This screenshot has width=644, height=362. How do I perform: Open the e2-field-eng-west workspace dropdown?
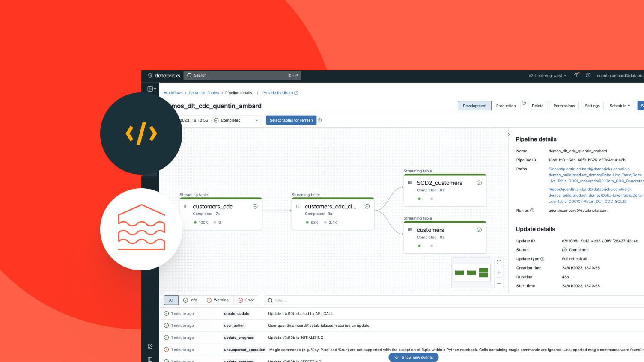pos(547,76)
